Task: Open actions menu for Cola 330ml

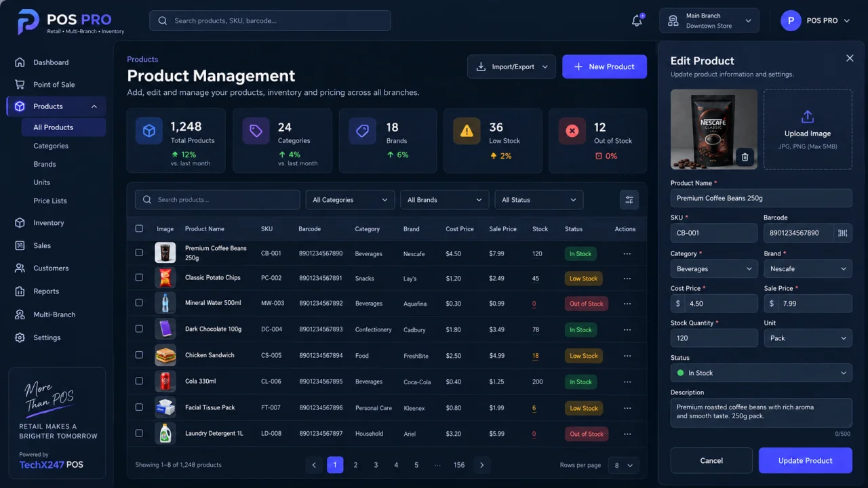Action: pyautogui.click(x=627, y=382)
